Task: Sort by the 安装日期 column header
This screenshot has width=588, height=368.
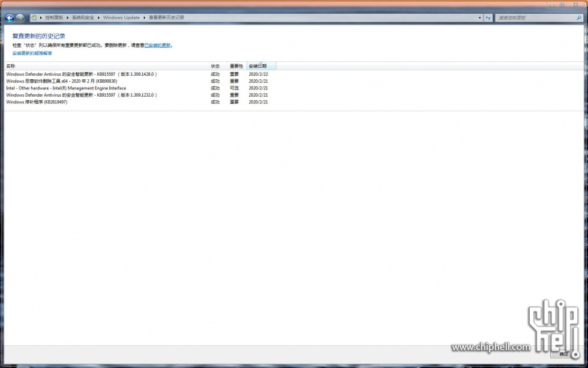Action: 261,66
